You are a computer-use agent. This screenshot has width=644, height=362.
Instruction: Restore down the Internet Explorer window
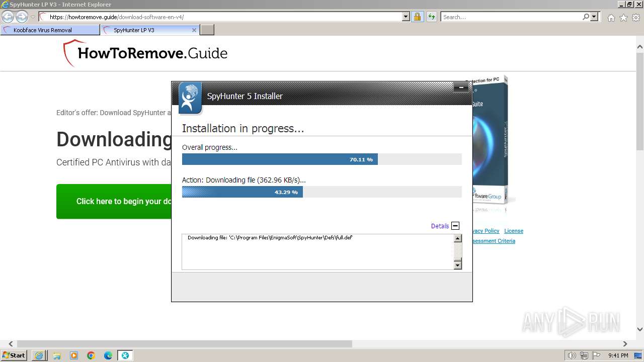pos(629,5)
